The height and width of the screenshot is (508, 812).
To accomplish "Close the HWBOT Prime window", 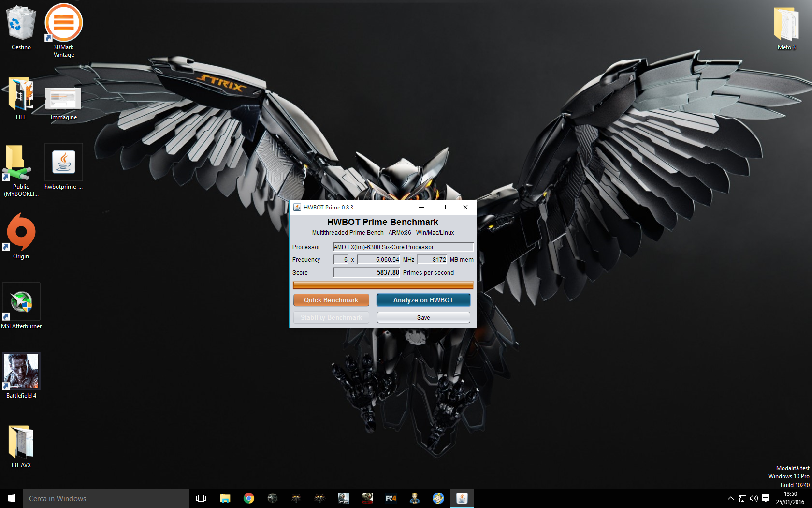I will tap(465, 207).
